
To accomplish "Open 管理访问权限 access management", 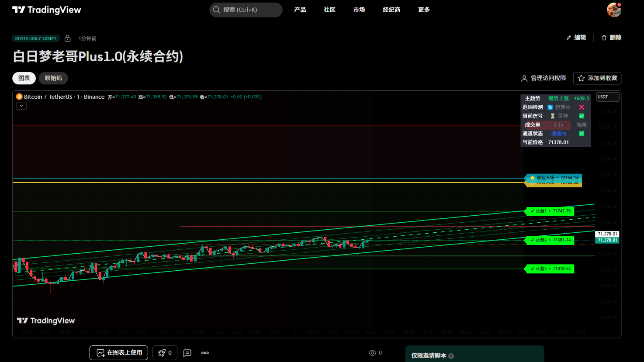I will click(544, 78).
